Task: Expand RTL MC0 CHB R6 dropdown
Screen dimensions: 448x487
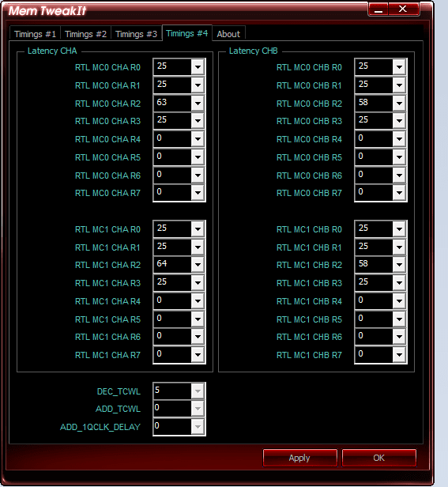Action: click(399, 176)
